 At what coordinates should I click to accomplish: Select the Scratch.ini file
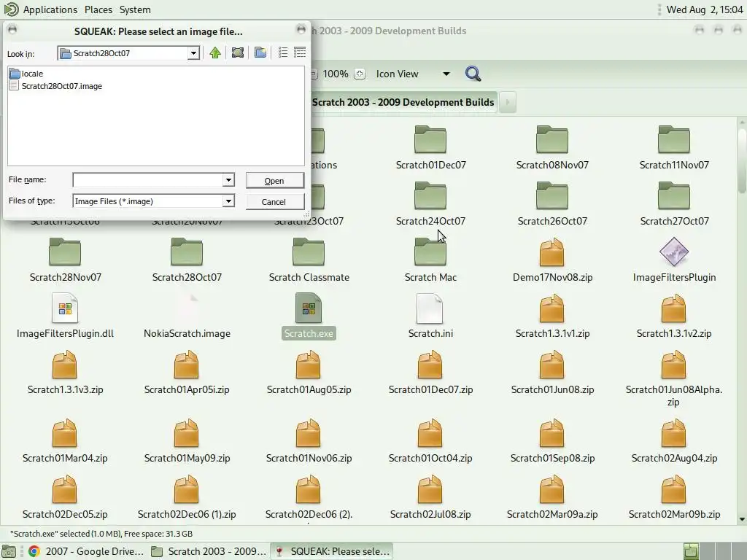(x=430, y=316)
